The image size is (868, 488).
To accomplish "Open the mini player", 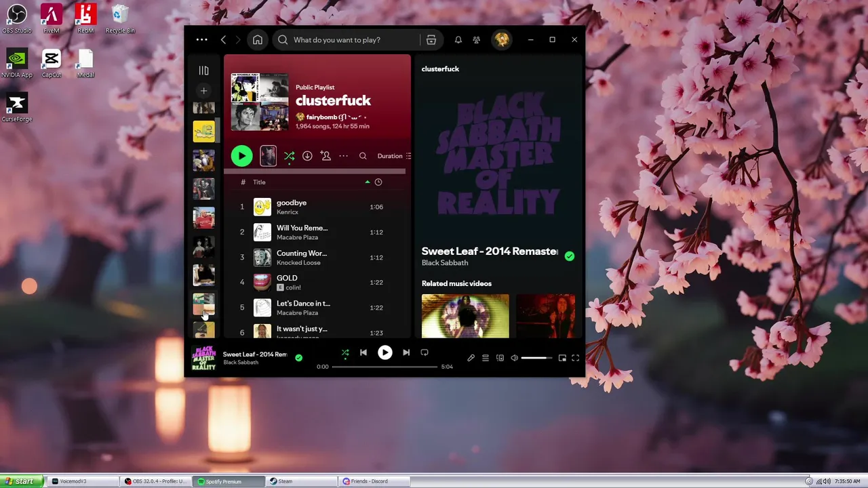I will (x=562, y=358).
